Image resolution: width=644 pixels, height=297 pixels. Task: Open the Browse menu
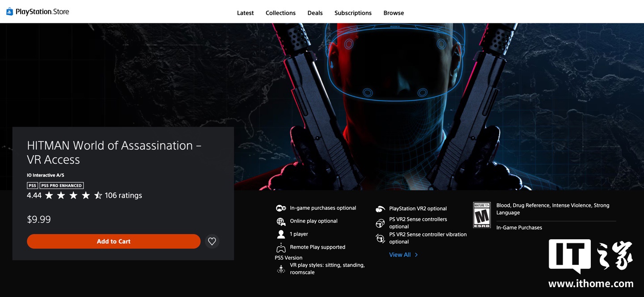(394, 13)
